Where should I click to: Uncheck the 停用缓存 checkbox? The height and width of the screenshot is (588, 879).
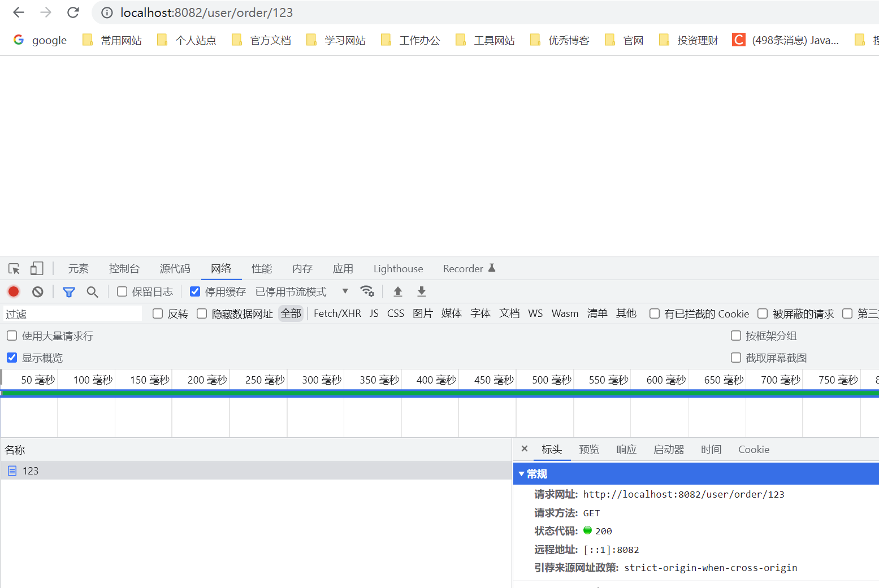[195, 291]
